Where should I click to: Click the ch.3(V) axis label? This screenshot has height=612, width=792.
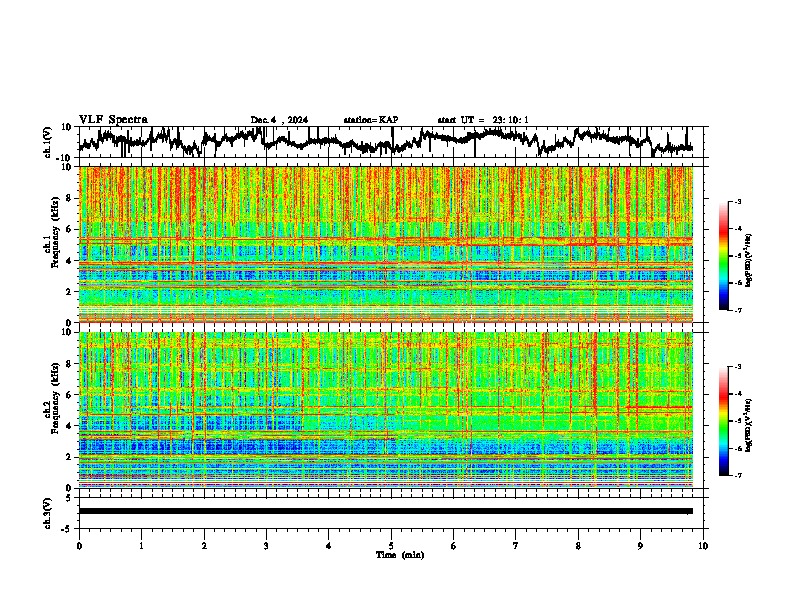point(48,513)
